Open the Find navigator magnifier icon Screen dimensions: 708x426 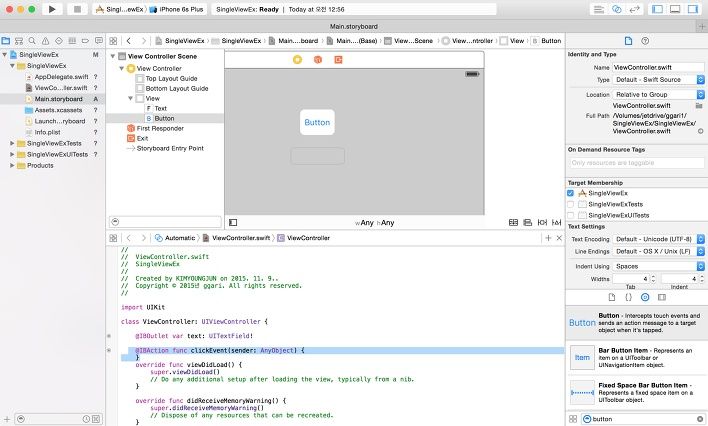tap(32, 41)
